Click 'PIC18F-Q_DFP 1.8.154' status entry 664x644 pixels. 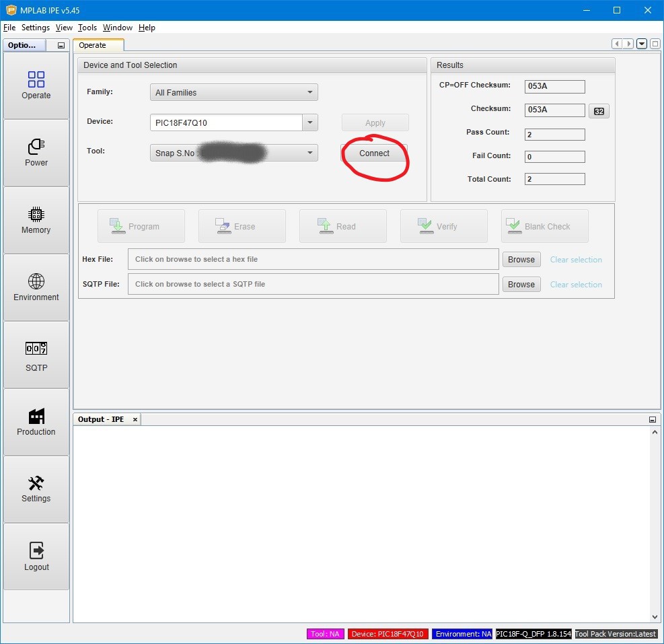point(533,634)
